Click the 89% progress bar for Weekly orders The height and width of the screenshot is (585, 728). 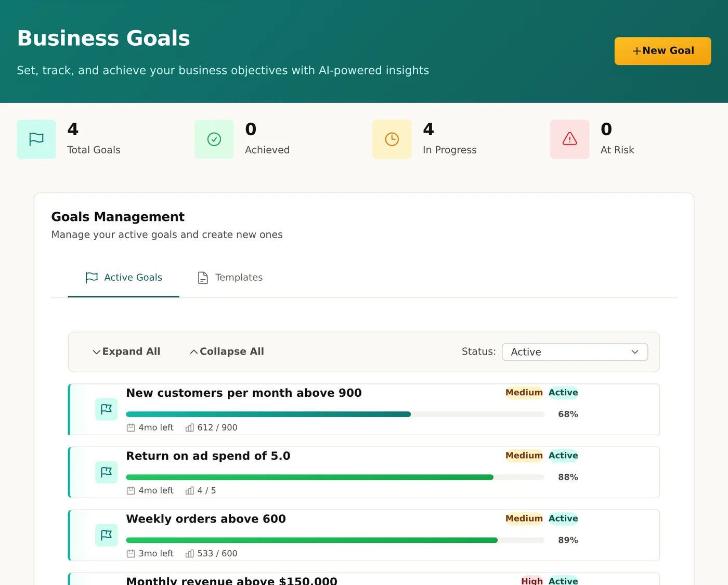(335, 540)
